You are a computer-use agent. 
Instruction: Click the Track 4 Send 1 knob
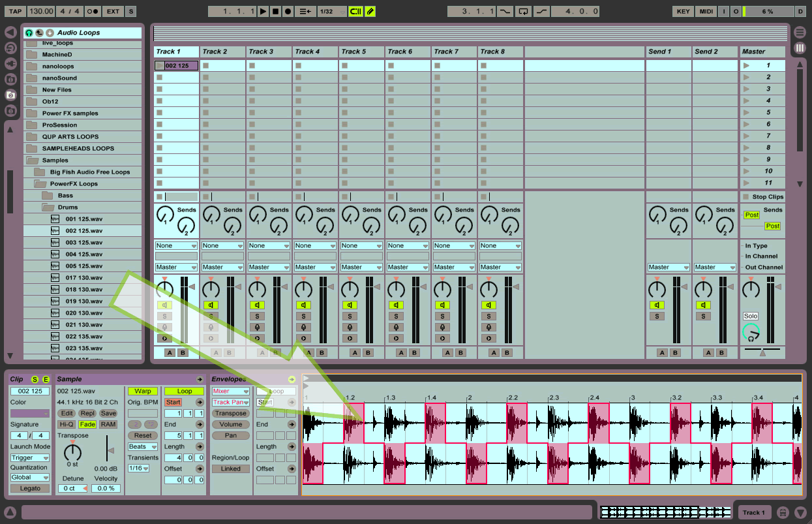click(305, 214)
